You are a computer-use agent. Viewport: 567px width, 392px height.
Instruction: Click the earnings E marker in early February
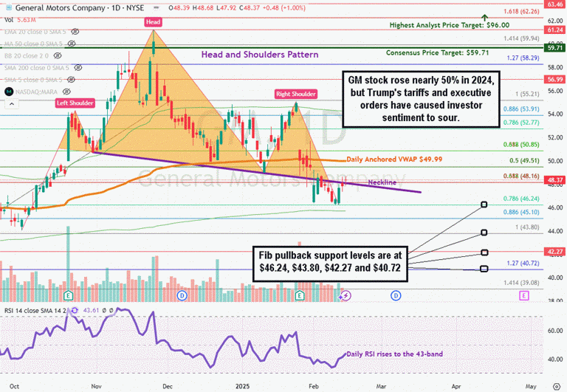[x=299, y=295]
